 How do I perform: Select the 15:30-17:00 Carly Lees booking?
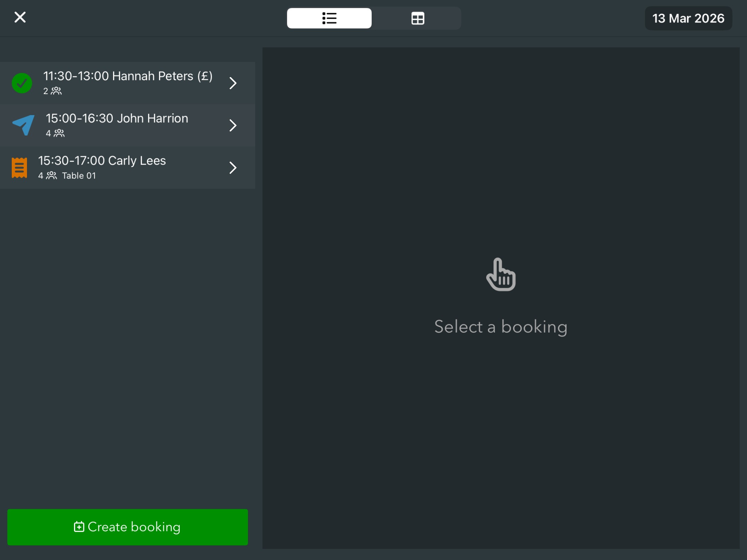tap(102, 161)
